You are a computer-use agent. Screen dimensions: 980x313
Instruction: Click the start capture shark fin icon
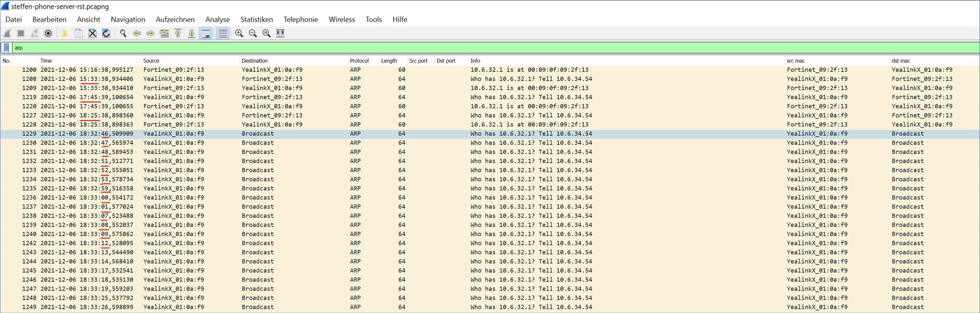[x=7, y=34]
